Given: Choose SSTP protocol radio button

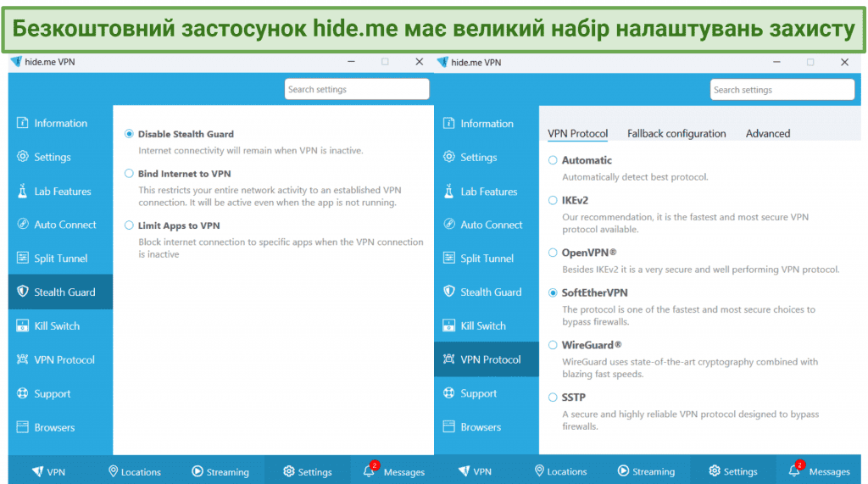Looking at the screenshot, I should tap(553, 397).
